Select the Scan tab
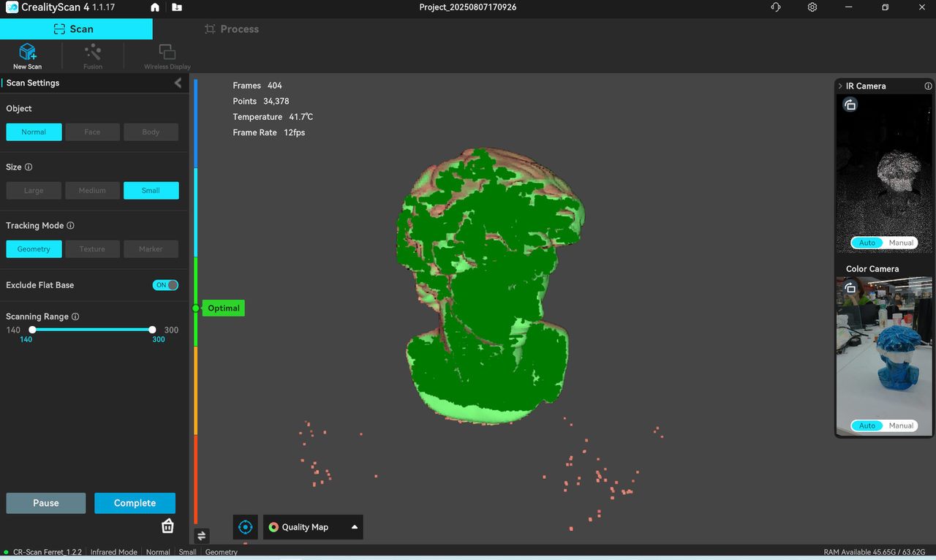This screenshot has height=560, width=936. click(75, 29)
